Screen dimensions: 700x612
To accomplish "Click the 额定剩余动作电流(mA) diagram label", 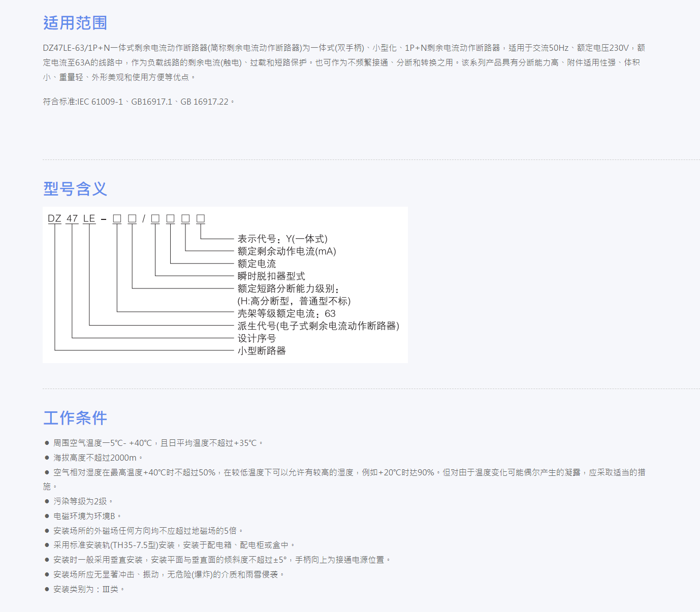I will [287, 251].
